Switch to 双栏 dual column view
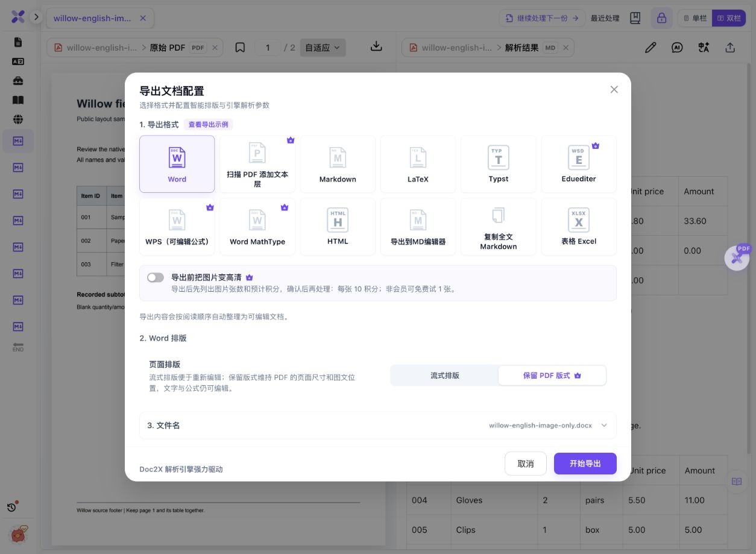The width and height of the screenshot is (756, 554). coord(729,18)
